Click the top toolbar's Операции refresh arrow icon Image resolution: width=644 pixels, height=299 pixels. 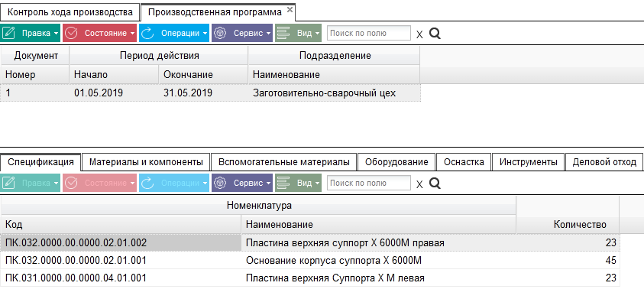click(147, 33)
